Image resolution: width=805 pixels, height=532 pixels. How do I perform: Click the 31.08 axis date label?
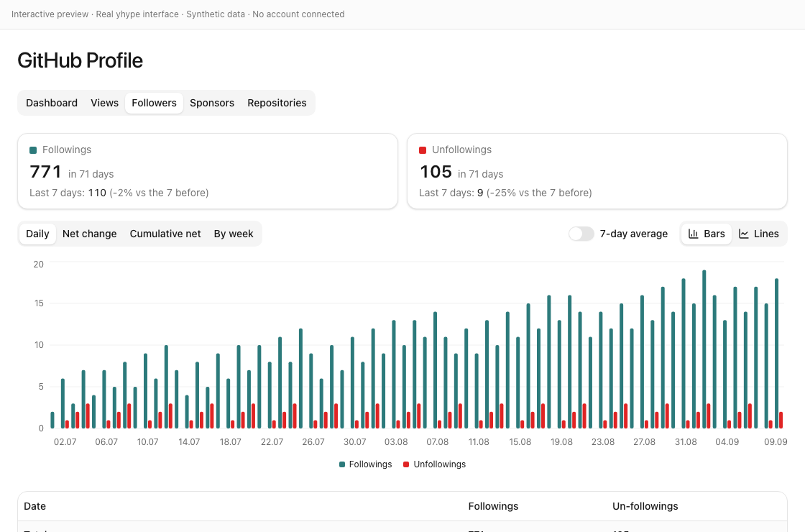(686, 442)
